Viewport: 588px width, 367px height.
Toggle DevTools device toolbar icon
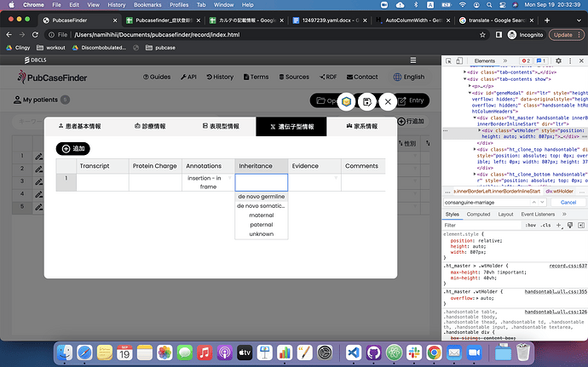tap(459, 60)
